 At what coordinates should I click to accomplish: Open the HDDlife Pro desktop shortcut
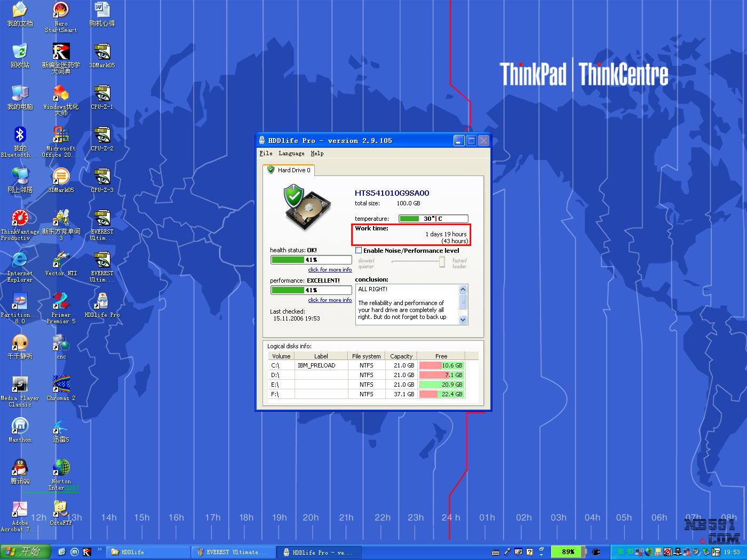(x=102, y=302)
